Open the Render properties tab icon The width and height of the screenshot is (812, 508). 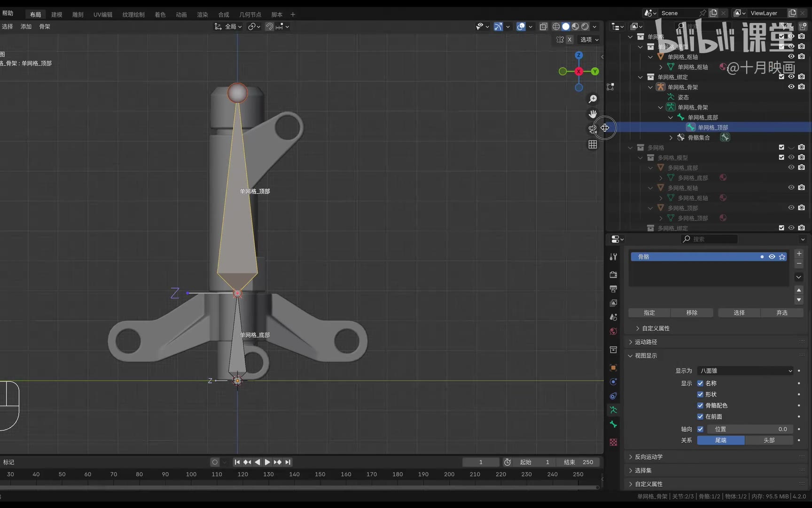(x=613, y=275)
